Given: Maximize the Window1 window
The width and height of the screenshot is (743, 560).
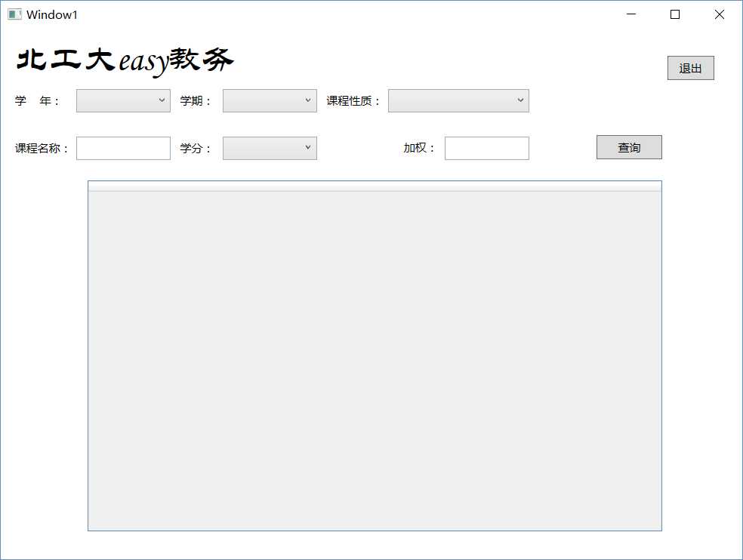Looking at the screenshot, I should (x=675, y=14).
